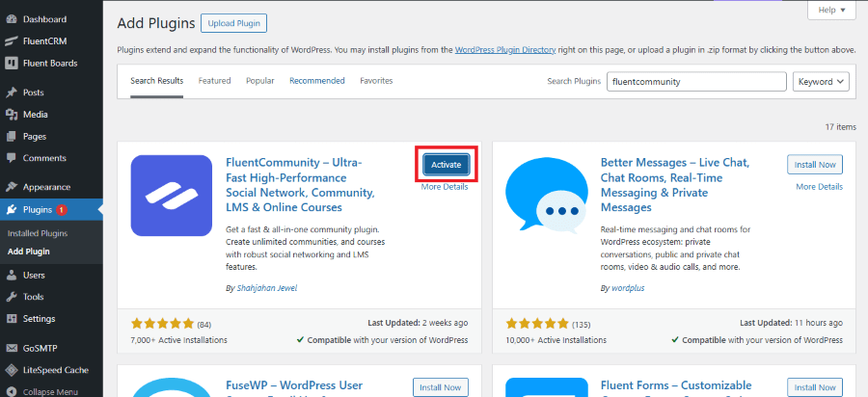Click the LiteSpeed Cache diamond icon
The height and width of the screenshot is (397, 868).
pos(11,370)
